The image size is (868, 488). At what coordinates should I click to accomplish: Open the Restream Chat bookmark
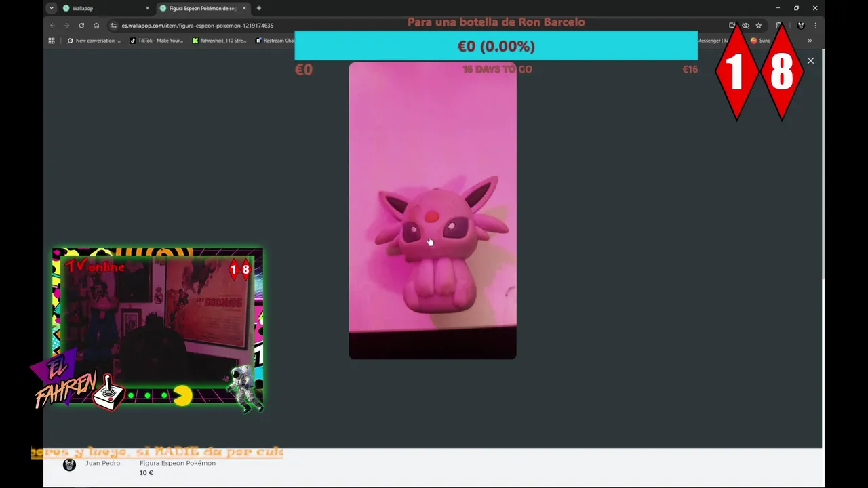pos(275,41)
